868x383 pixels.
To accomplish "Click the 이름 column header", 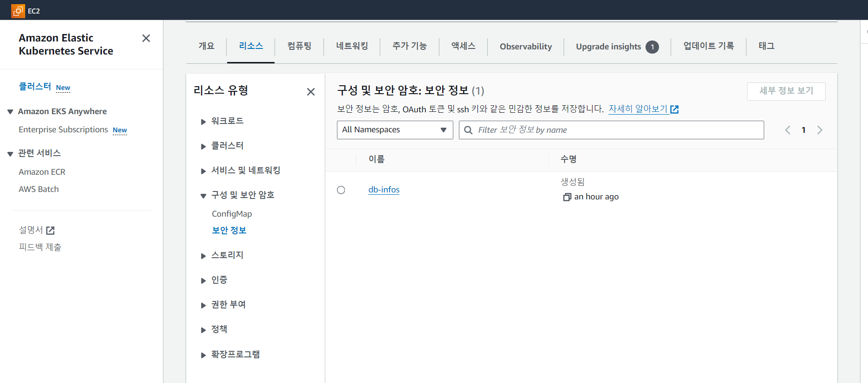I will [x=376, y=159].
